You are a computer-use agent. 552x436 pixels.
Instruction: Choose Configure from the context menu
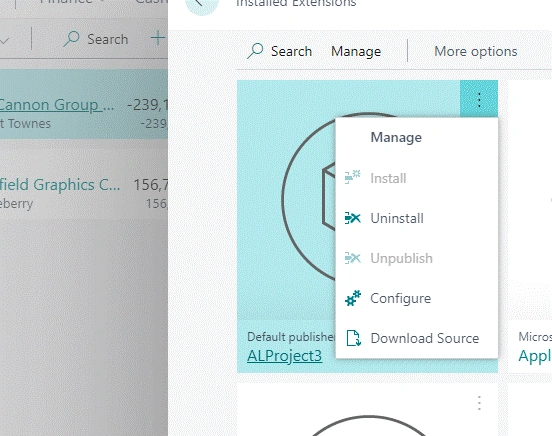tap(417, 298)
